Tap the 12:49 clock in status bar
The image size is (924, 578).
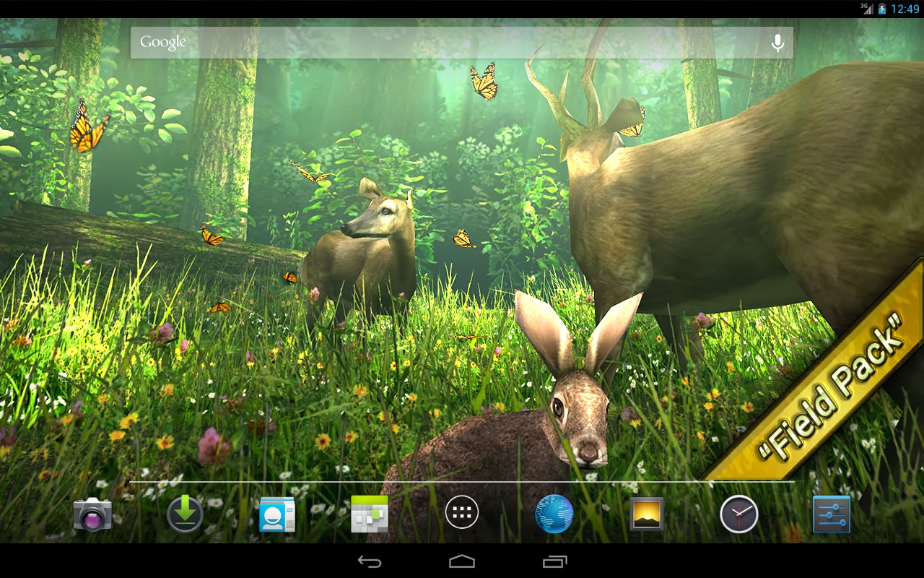pos(905,9)
